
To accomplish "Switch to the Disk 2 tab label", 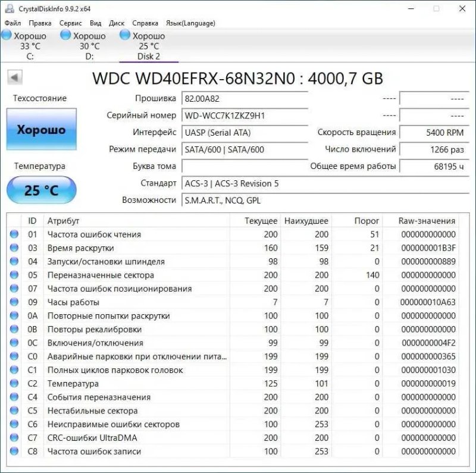I will point(148,56).
